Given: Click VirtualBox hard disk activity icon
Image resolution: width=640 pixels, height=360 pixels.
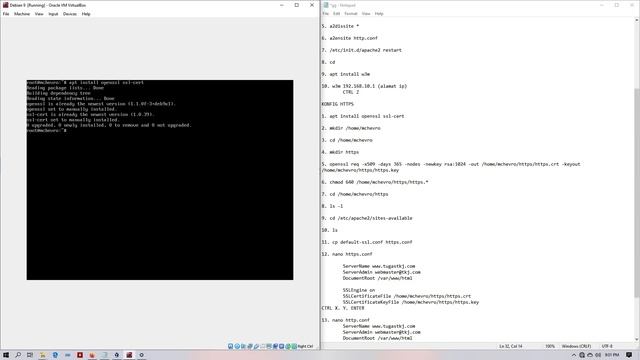Looking at the screenshot, I should point(231,346).
